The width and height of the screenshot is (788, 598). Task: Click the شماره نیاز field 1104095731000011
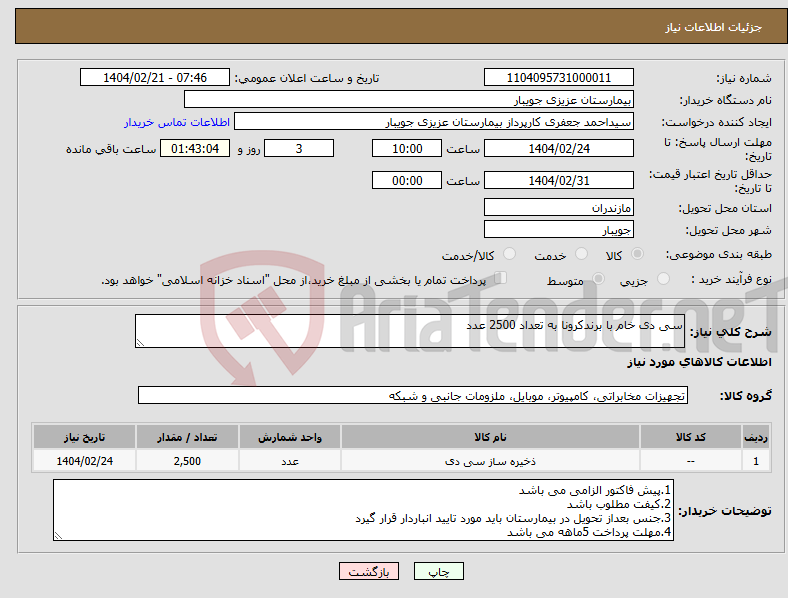pyautogui.click(x=558, y=77)
